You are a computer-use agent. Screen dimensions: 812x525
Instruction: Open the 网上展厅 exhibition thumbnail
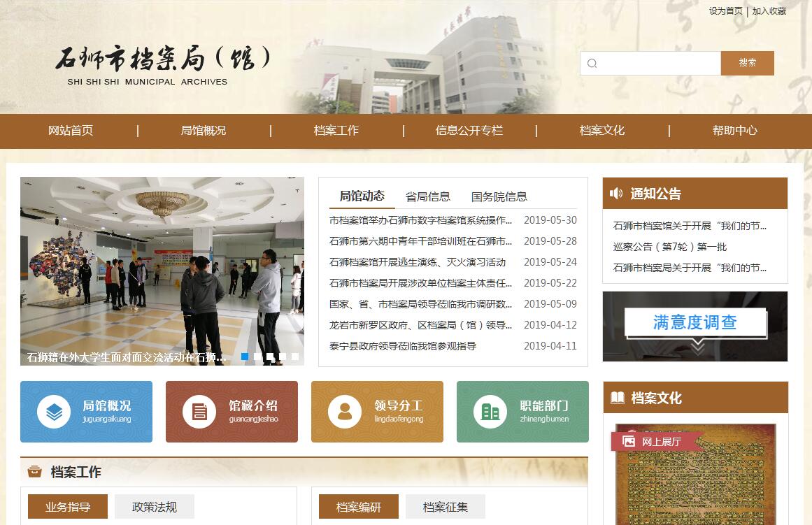[x=695, y=475]
